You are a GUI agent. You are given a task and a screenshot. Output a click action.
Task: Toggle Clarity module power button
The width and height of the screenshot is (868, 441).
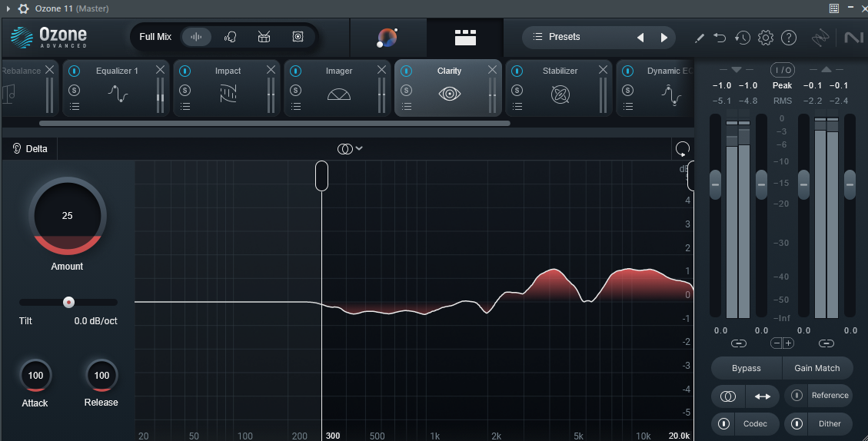coord(406,71)
